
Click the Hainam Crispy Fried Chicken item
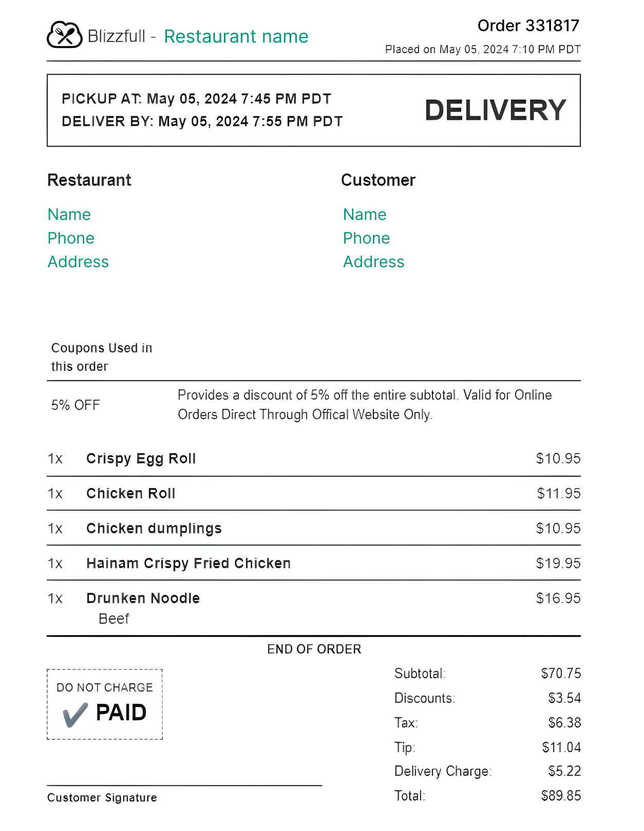tap(188, 563)
